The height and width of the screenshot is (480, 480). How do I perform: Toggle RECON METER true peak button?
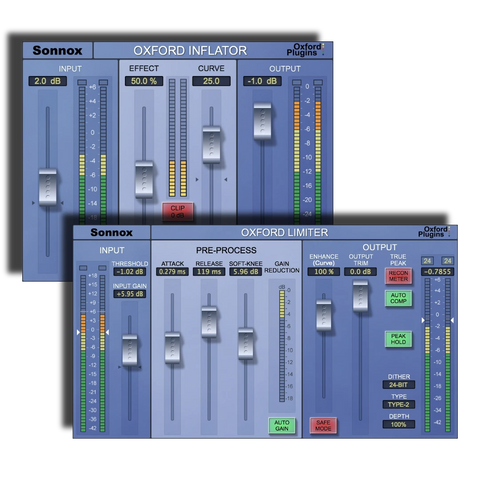[x=398, y=276]
